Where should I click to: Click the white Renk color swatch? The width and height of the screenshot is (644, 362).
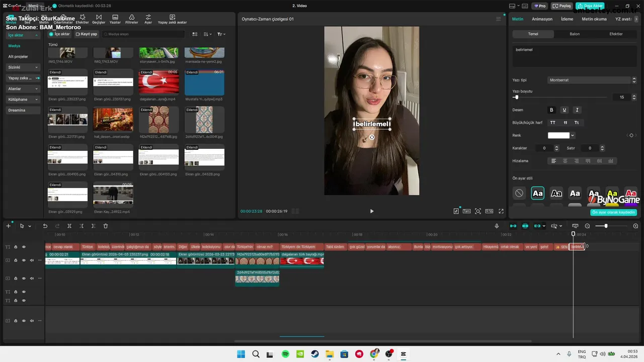click(x=558, y=135)
